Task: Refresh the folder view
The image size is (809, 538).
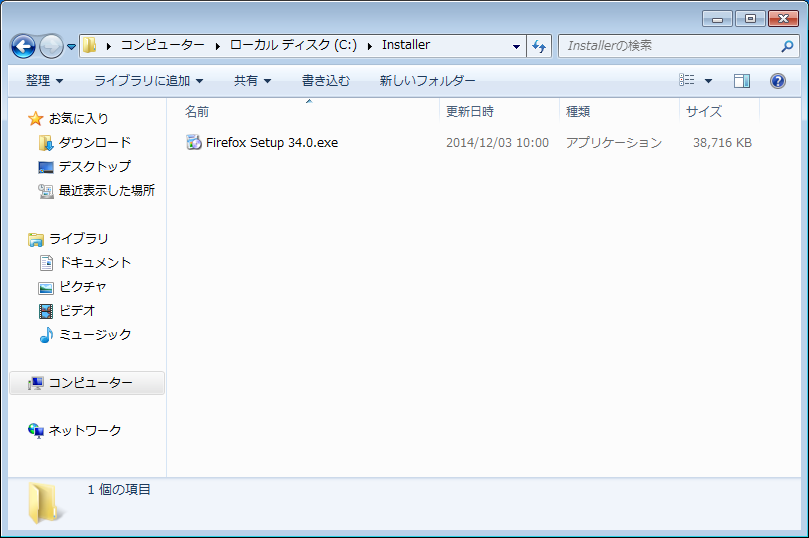Action: (539, 46)
